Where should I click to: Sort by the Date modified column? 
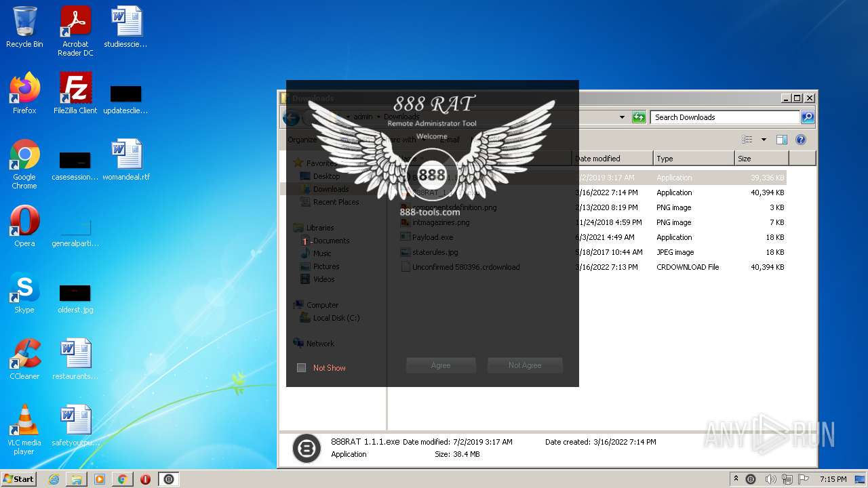tap(612, 159)
